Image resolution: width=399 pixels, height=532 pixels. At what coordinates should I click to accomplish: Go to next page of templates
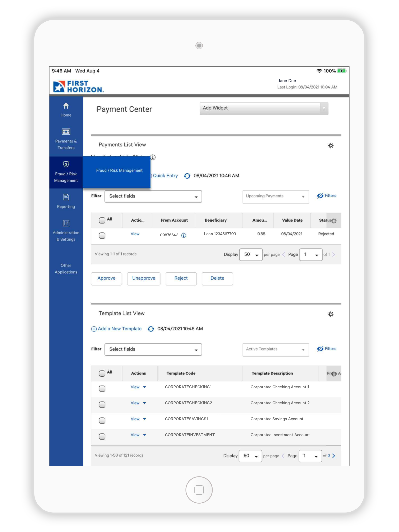tap(334, 456)
